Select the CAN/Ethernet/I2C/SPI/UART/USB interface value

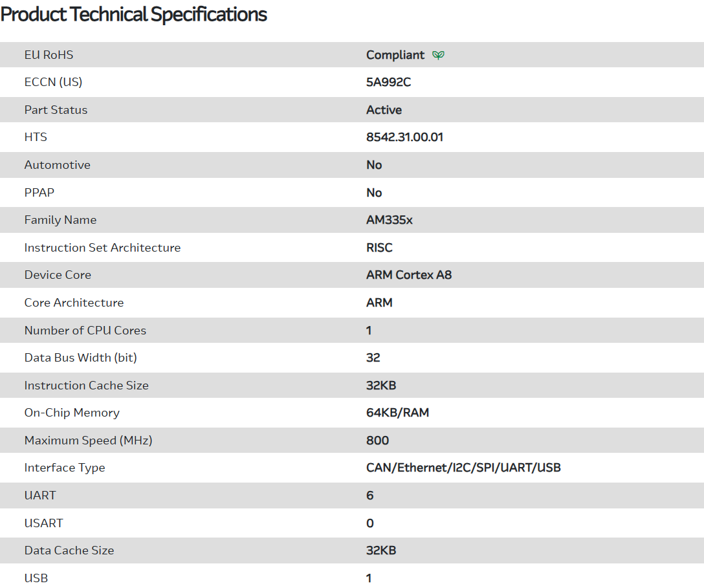(x=463, y=468)
